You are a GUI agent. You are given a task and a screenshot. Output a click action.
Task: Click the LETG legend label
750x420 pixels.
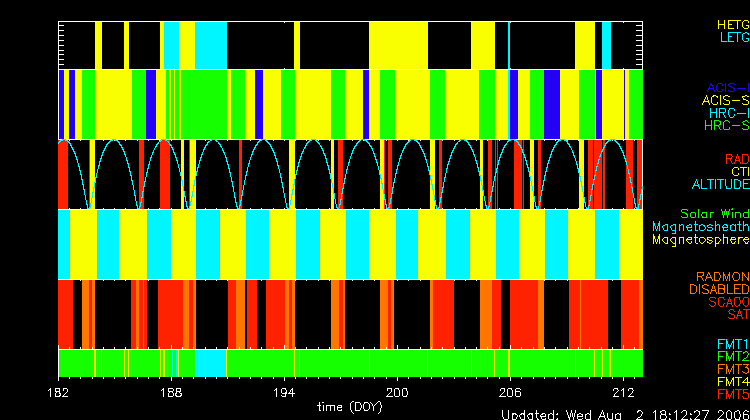click(x=734, y=37)
